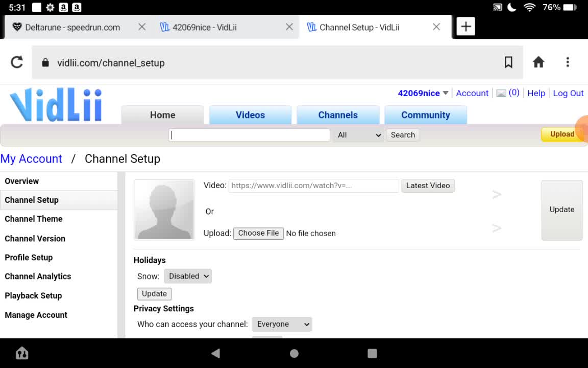Open the search category dropdown set to All
588x368 pixels.
[x=359, y=135]
